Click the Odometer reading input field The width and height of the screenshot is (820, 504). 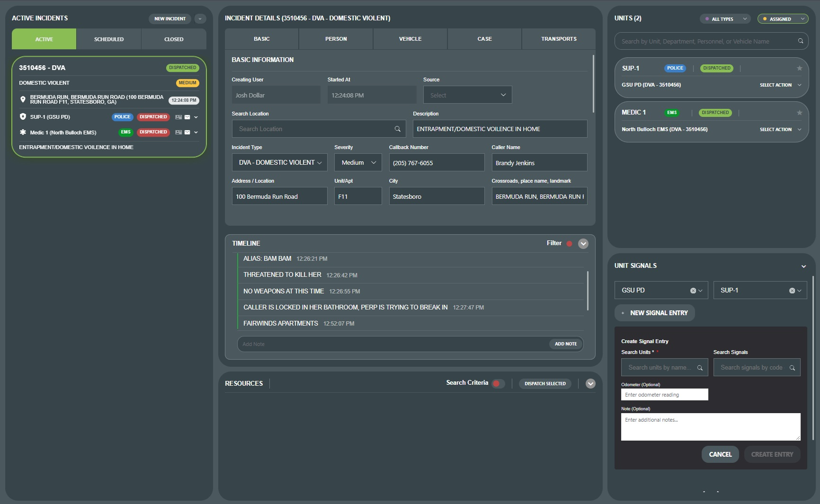(x=664, y=395)
